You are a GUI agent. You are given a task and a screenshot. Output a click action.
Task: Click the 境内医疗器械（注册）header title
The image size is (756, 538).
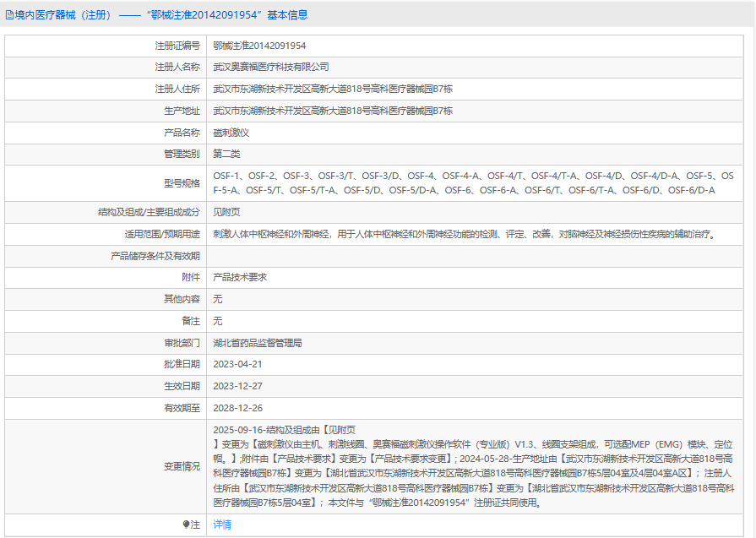(157, 15)
